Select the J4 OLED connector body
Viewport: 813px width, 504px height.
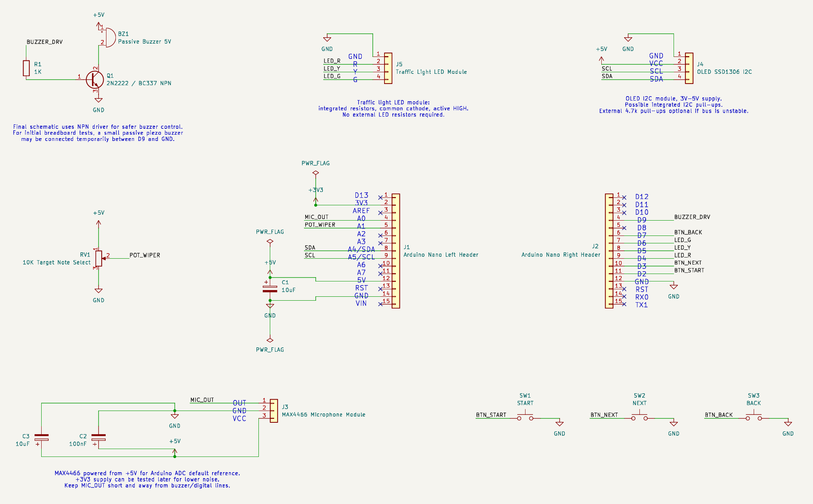point(689,68)
